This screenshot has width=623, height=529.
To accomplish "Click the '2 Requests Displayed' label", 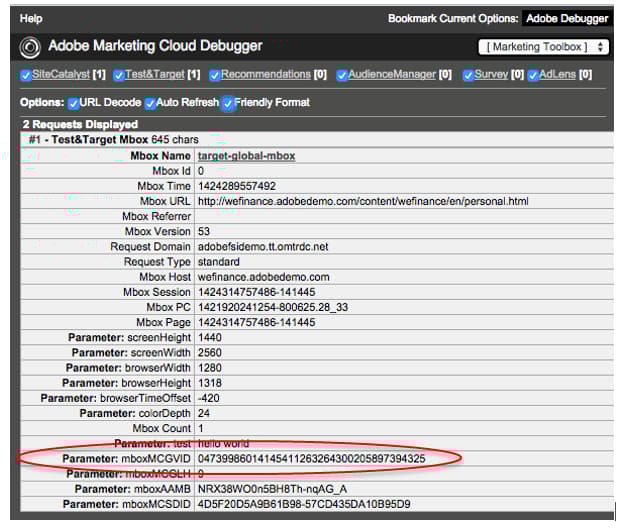I will [80, 124].
